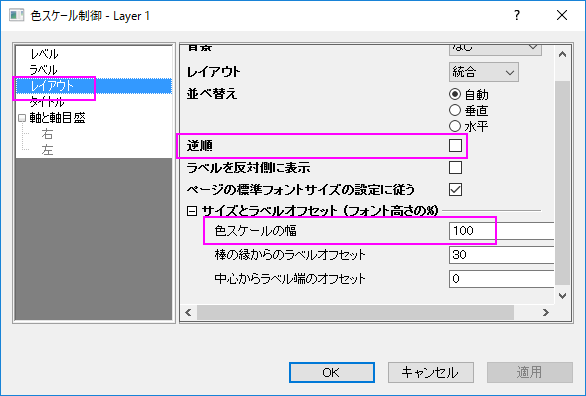Select ラベル in the left tree
The width and height of the screenshot is (586, 396).
tap(44, 70)
